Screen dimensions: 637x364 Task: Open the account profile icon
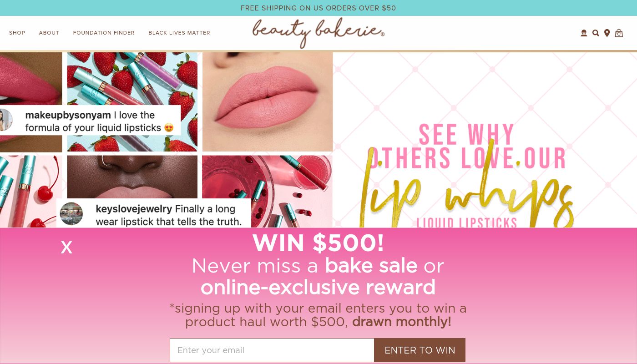(584, 33)
